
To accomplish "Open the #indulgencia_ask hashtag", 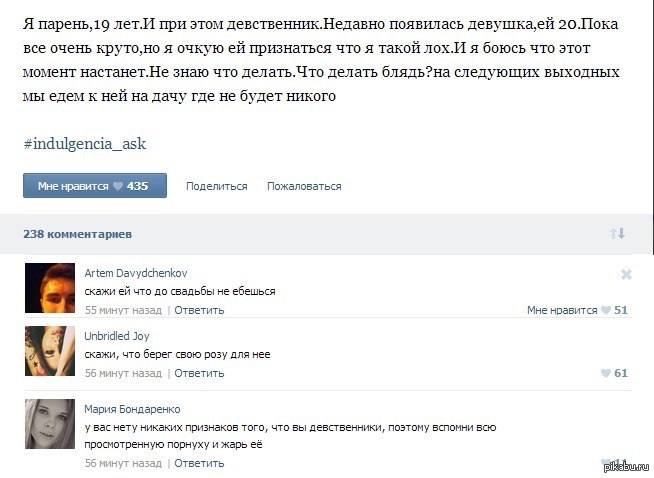I will tap(85, 144).
